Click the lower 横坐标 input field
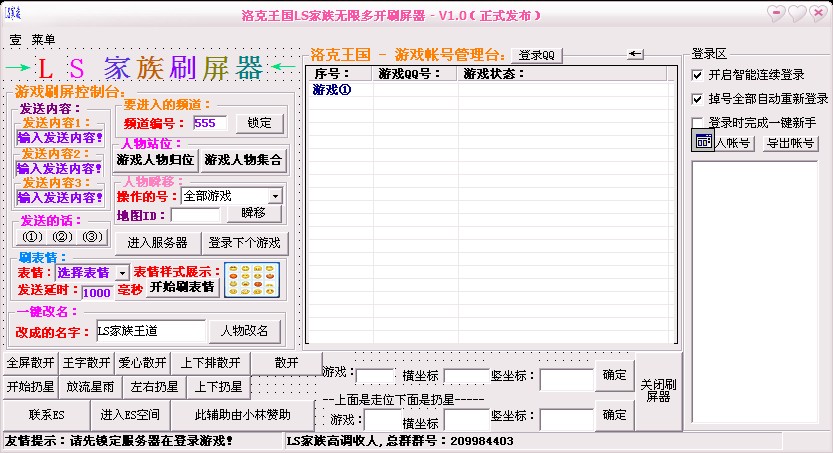This screenshot has height=453, width=833. pos(466,420)
